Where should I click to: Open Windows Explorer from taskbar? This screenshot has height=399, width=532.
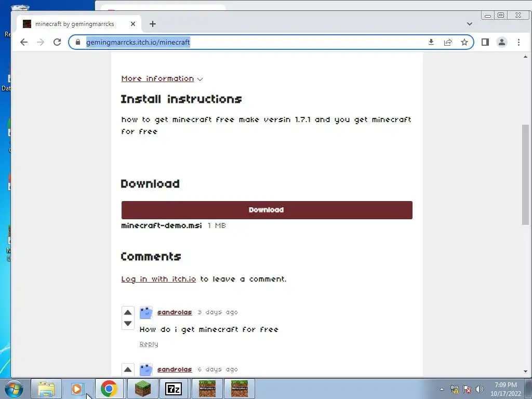(46, 389)
